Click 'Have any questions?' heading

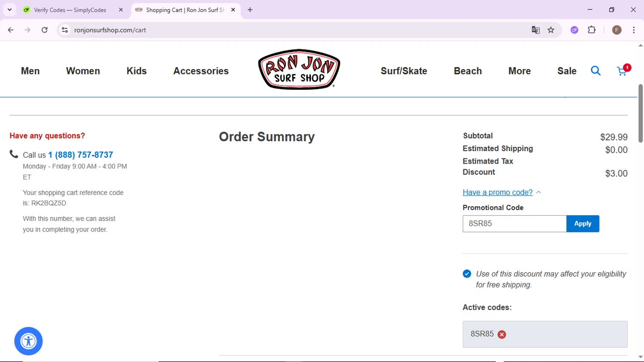point(47,136)
